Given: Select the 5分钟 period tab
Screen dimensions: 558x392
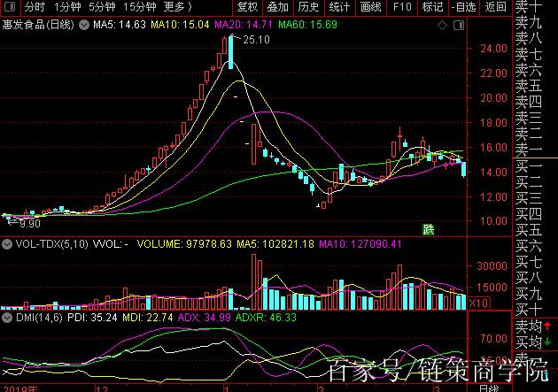Looking at the screenshot, I should tap(102, 7).
